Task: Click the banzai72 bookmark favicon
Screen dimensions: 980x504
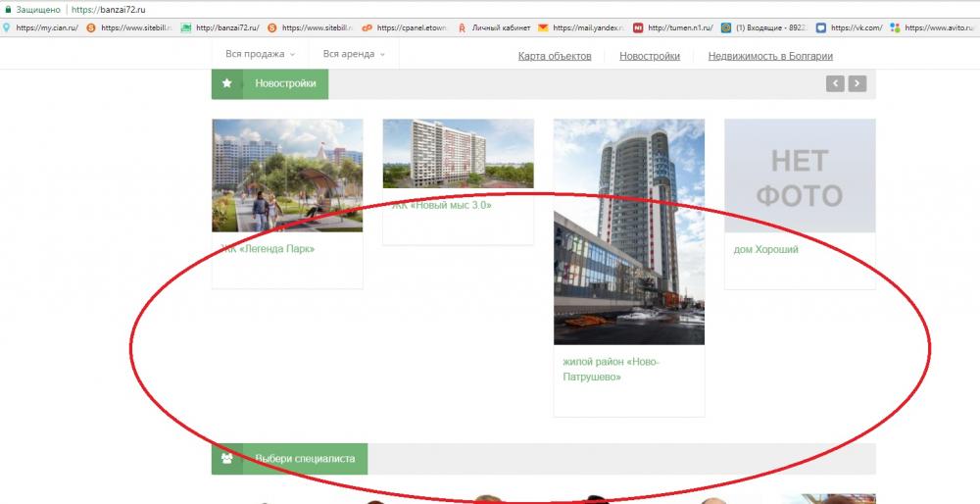Action: tap(185, 27)
